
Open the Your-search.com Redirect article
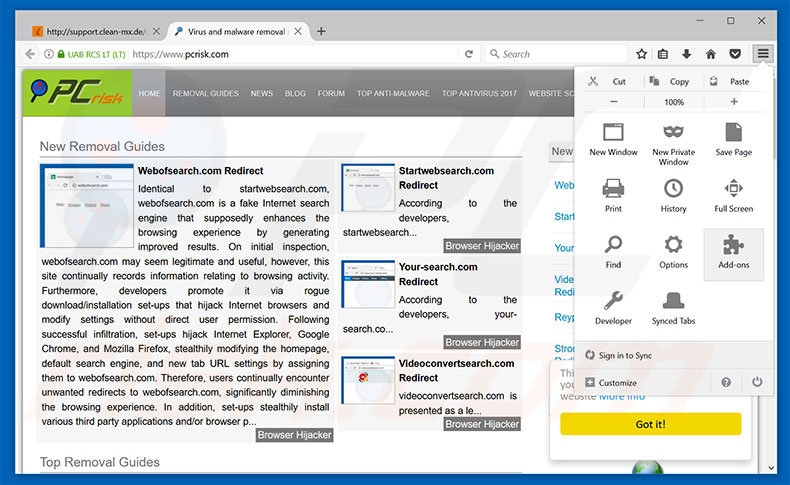click(438, 274)
